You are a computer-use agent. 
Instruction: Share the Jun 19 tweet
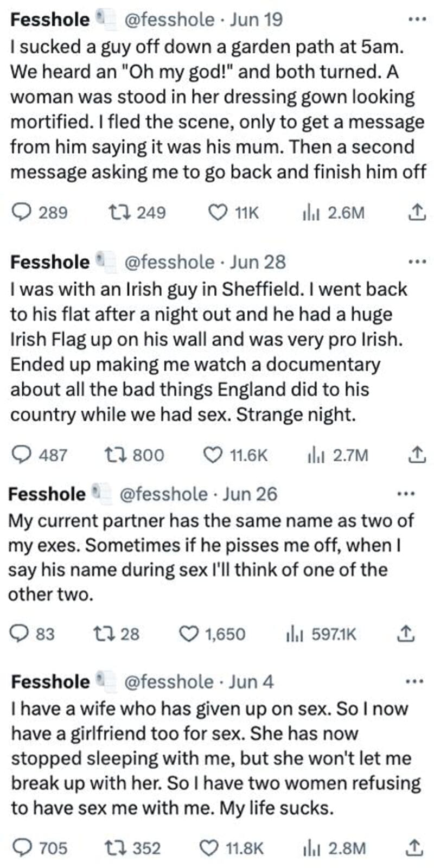pyautogui.click(x=416, y=212)
